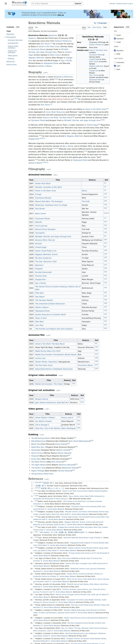The height and width of the screenshot is (644, 138).
Task: Open the 7 languages dropdown
Action: coord(102,23)
